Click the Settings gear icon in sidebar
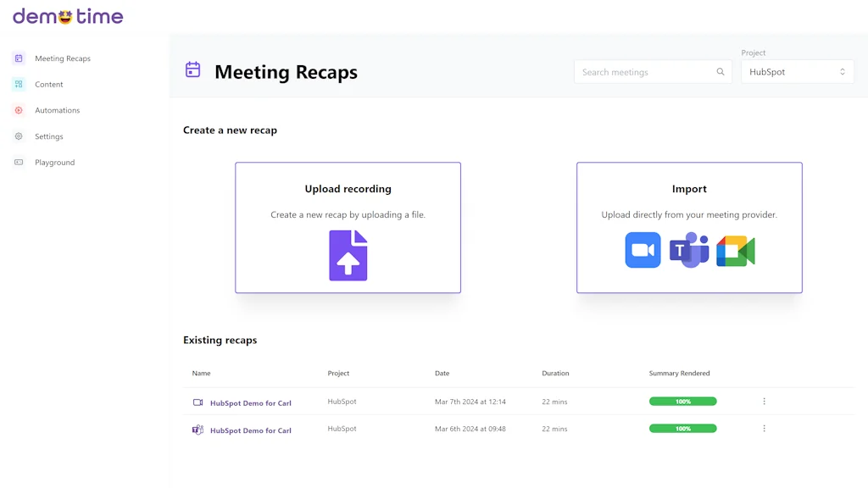This screenshot has width=868, height=488. [19, 136]
